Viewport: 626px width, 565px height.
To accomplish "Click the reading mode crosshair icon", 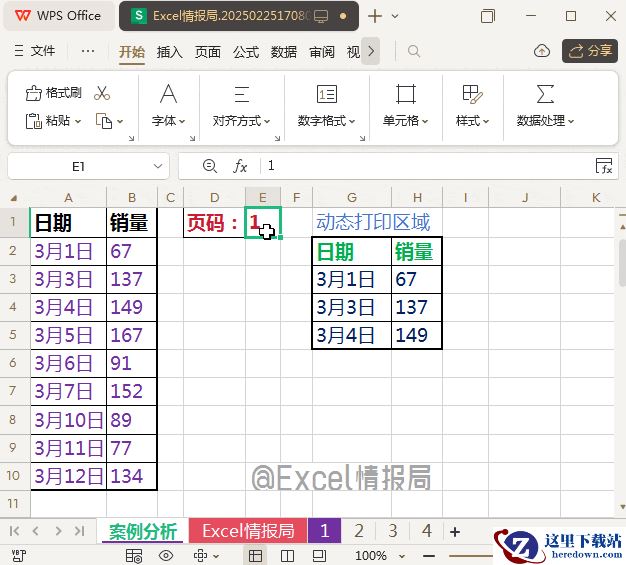I will tap(200, 555).
